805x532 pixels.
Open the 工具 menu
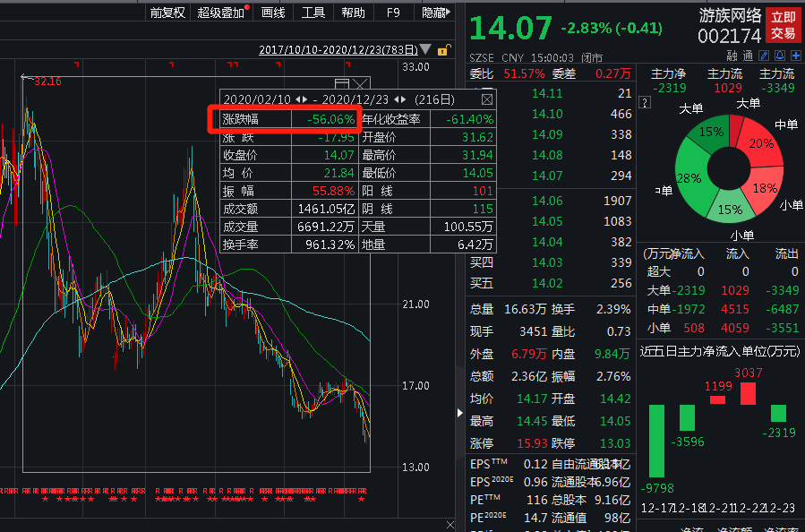(x=313, y=13)
